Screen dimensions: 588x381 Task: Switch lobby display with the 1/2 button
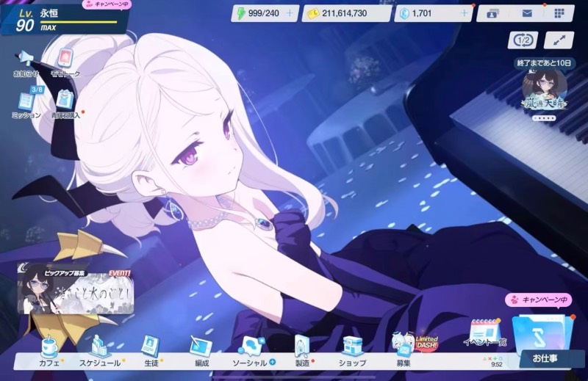(x=523, y=40)
